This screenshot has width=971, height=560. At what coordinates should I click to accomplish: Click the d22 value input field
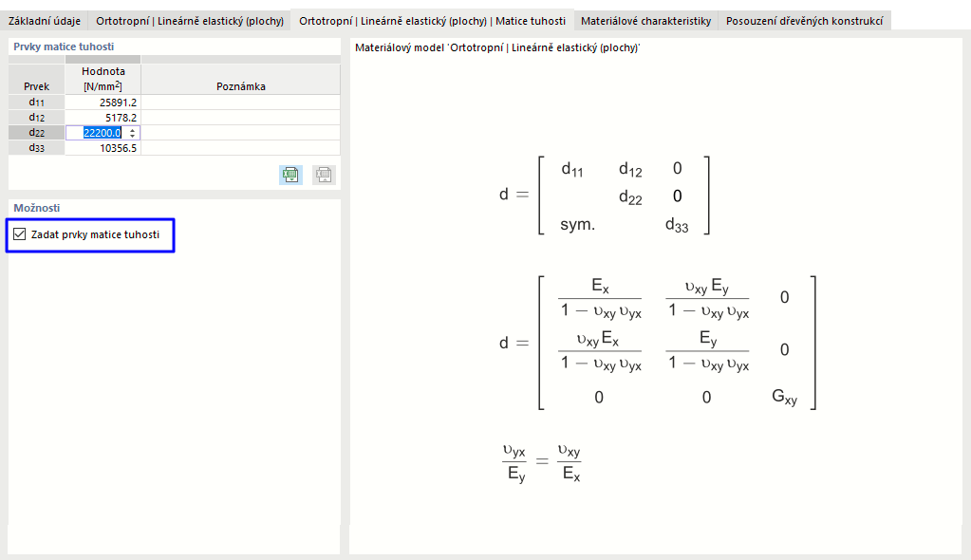click(x=103, y=133)
